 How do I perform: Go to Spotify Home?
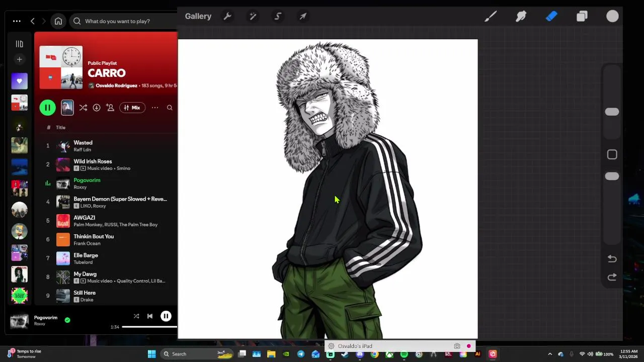(x=58, y=21)
